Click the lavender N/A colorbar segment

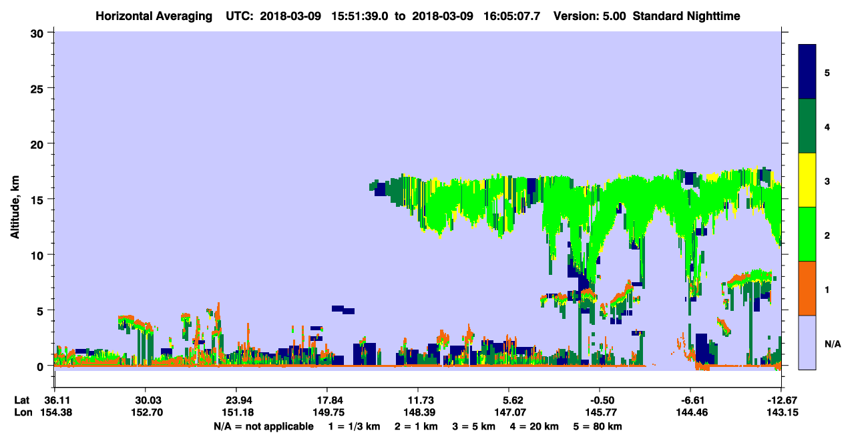pyautogui.click(x=808, y=342)
